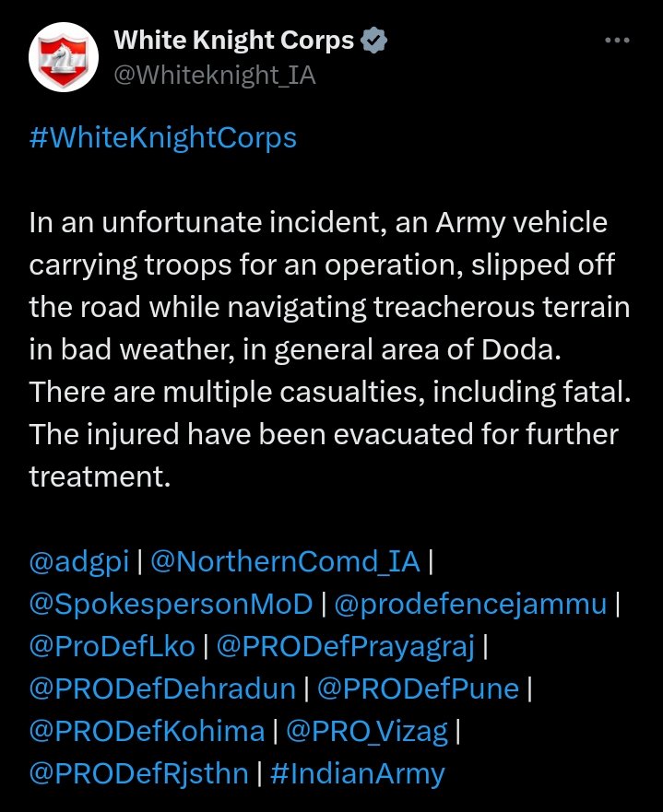The height and width of the screenshot is (812, 663).
Task: Click the @prodefencejammu mention
Action: 470,605
